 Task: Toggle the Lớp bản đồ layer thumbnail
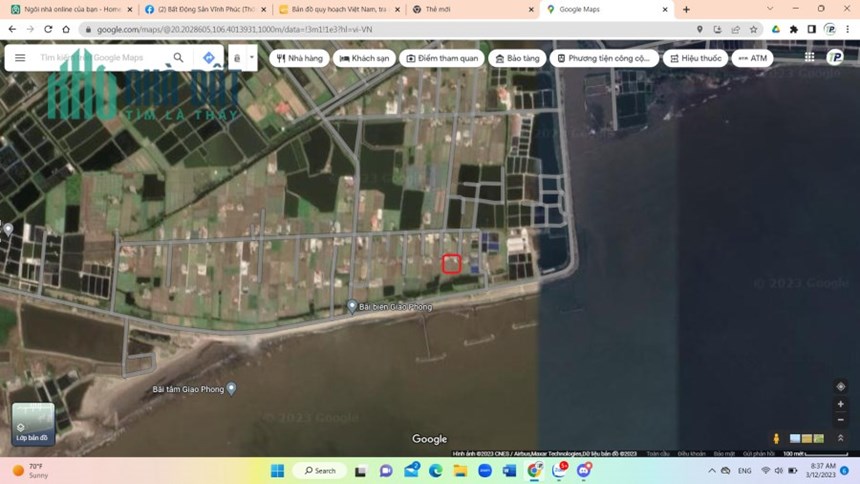pos(33,424)
